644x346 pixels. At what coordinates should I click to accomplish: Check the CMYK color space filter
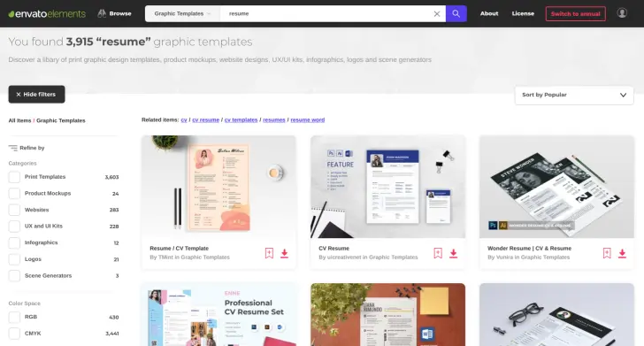tap(14, 334)
